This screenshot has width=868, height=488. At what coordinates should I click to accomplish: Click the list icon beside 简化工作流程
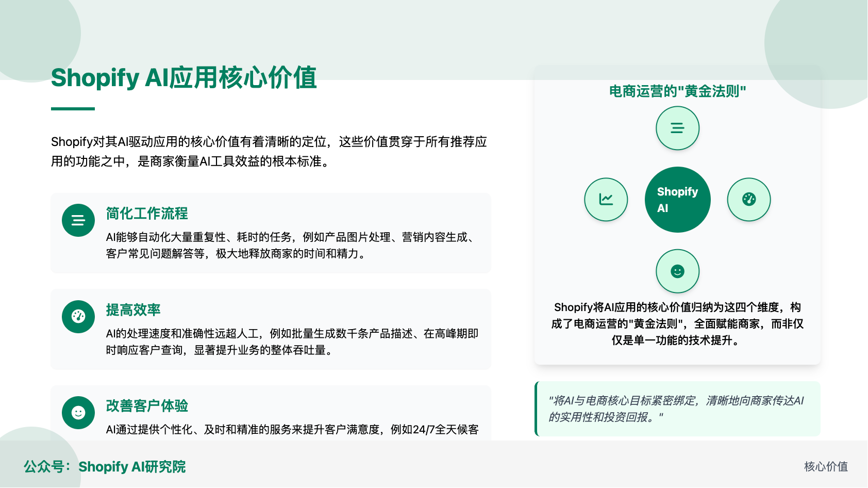click(78, 220)
